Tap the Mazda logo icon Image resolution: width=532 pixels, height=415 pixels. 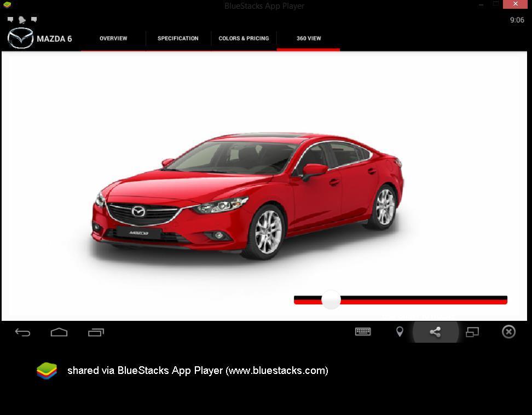pyautogui.click(x=20, y=38)
